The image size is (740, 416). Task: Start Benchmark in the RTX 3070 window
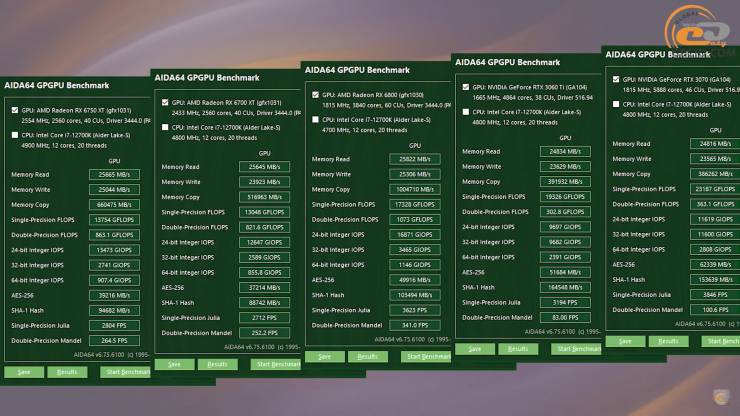tap(721, 341)
